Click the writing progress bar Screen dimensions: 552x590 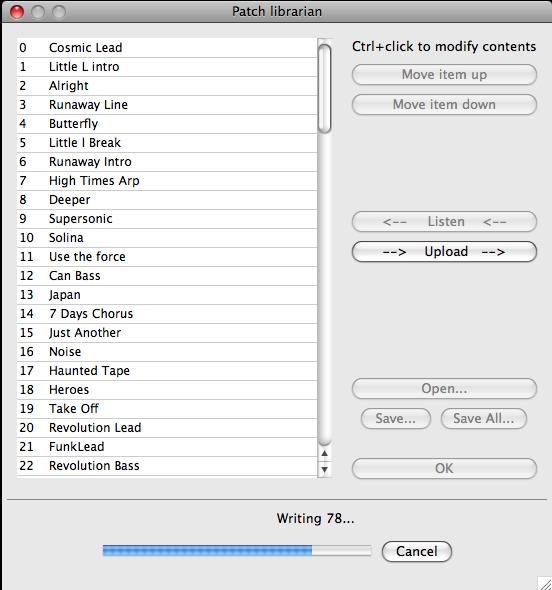237,550
